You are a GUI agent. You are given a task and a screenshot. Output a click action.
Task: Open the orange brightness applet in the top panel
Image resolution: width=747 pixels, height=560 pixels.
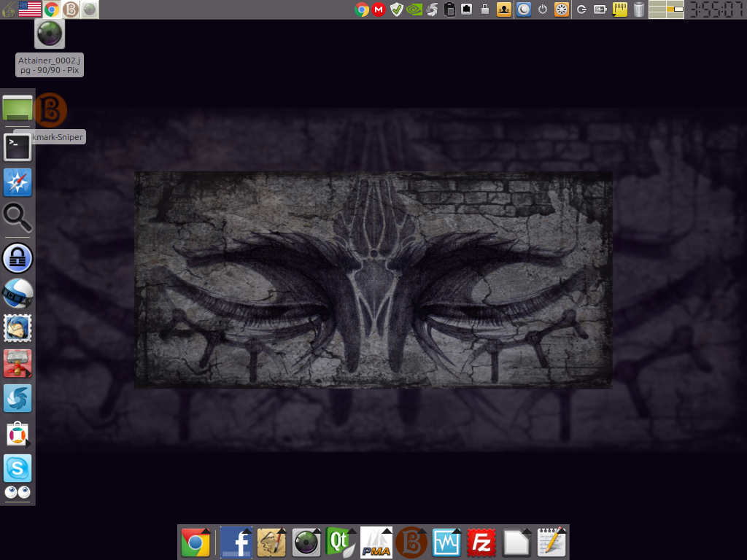(x=562, y=9)
